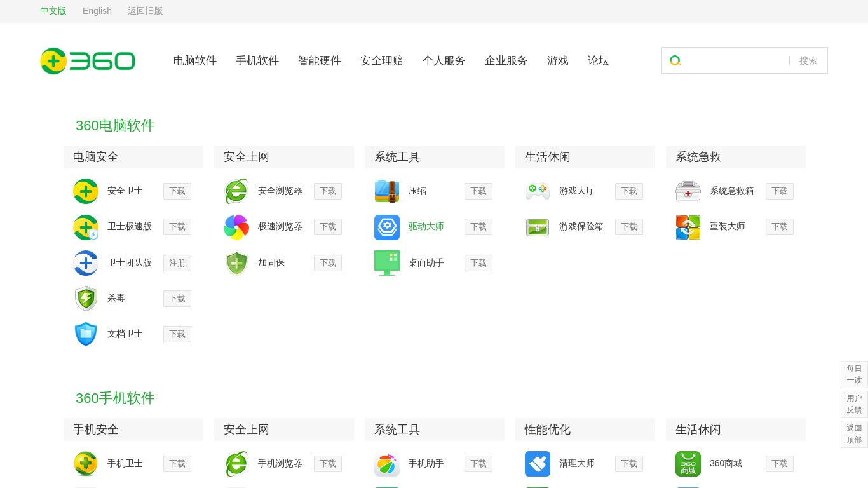Download 桌面助手 via its 下载 button
Viewport: 868px width, 488px height.
[478, 263]
